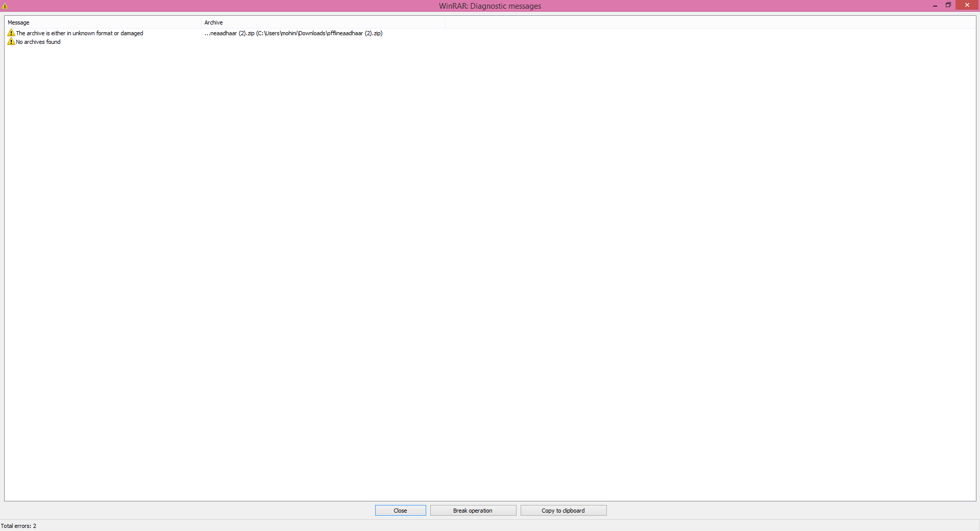Click the Total errors: 2 status text
This screenshot has width=980, height=531.
(18, 526)
